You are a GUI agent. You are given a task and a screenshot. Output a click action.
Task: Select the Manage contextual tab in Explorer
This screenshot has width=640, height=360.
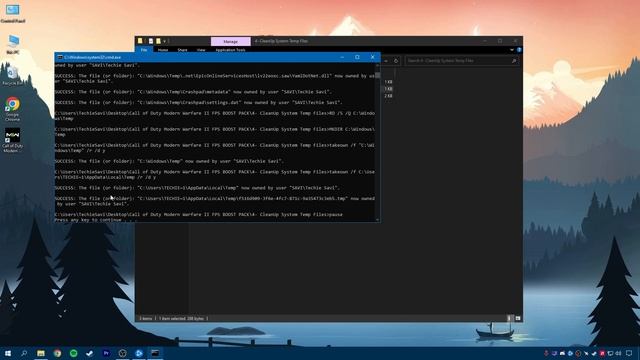pyautogui.click(x=231, y=41)
